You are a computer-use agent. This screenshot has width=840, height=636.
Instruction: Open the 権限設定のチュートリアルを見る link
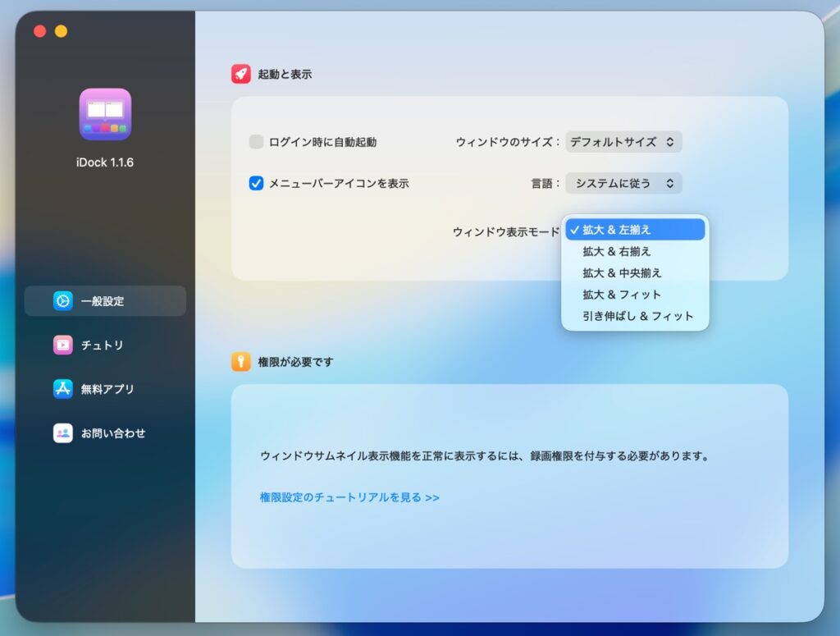tap(349, 497)
